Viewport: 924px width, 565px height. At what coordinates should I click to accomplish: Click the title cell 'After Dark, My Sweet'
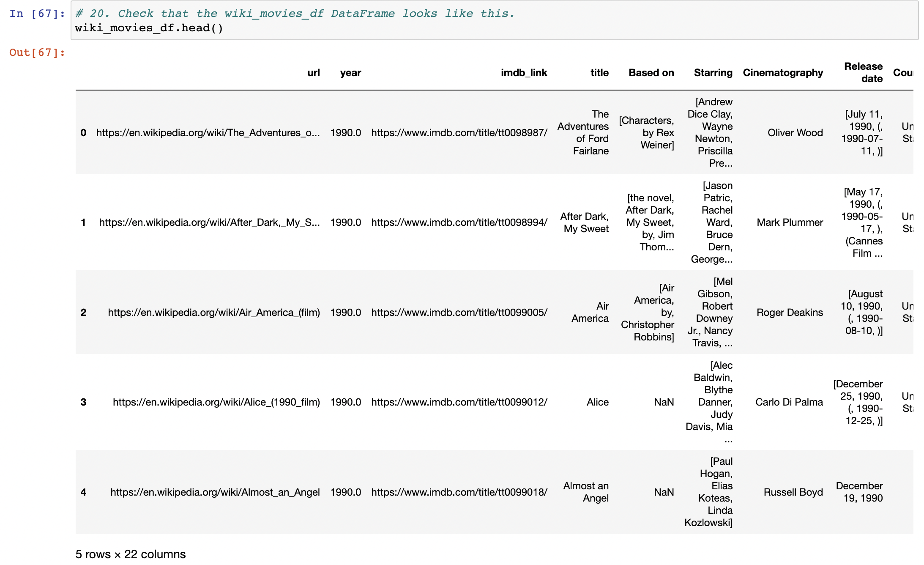coord(585,222)
